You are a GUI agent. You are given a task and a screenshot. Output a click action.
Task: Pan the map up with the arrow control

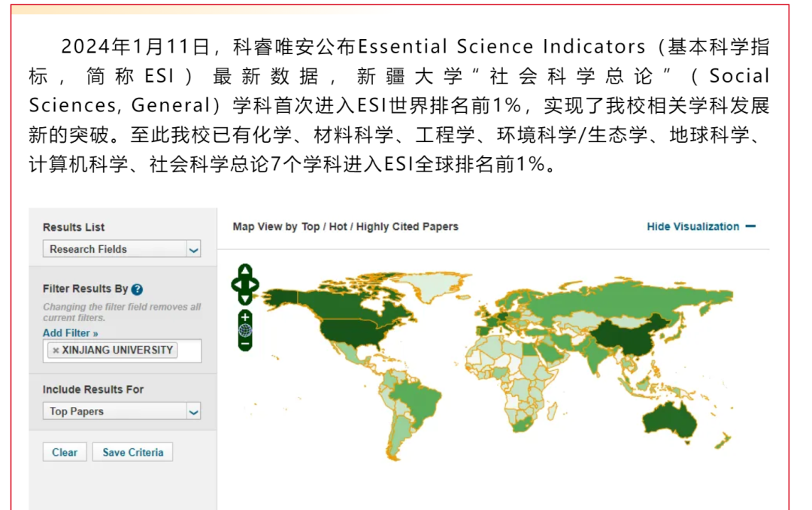[x=245, y=272]
